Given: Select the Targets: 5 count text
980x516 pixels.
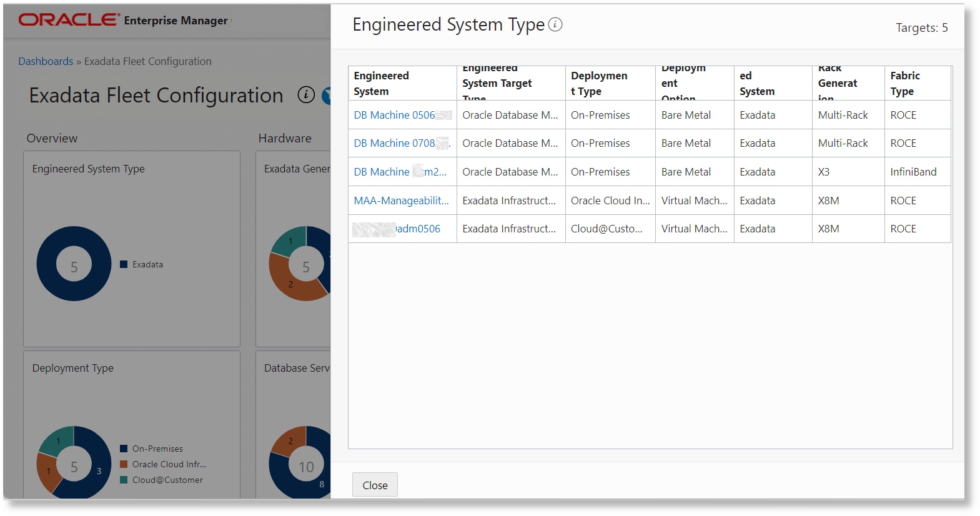Looking at the screenshot, I should click(x=922, y=27).
